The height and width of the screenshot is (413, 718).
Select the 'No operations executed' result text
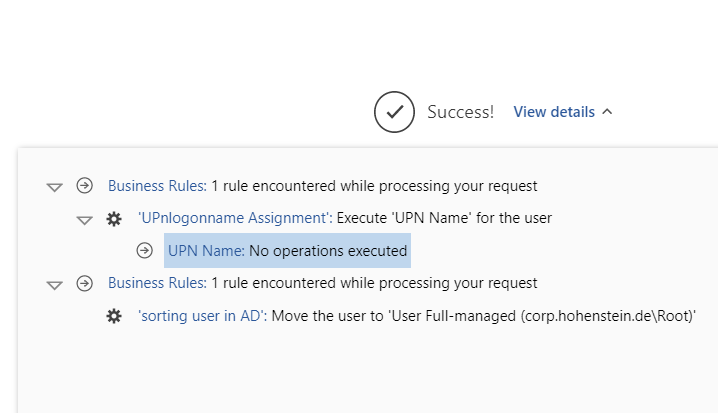click(328, 251)
